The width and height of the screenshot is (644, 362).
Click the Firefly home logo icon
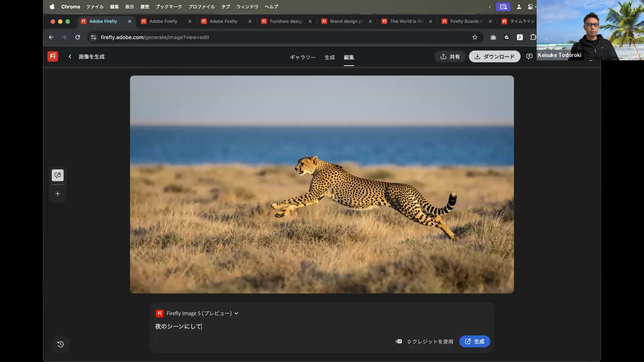point(53,56)
